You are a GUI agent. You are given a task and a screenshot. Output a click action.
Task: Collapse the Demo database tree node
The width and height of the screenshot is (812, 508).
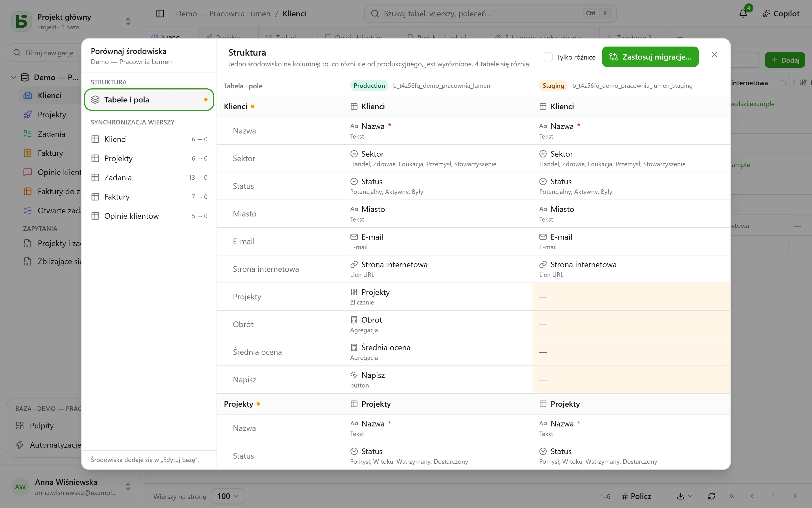click(14, 77)
